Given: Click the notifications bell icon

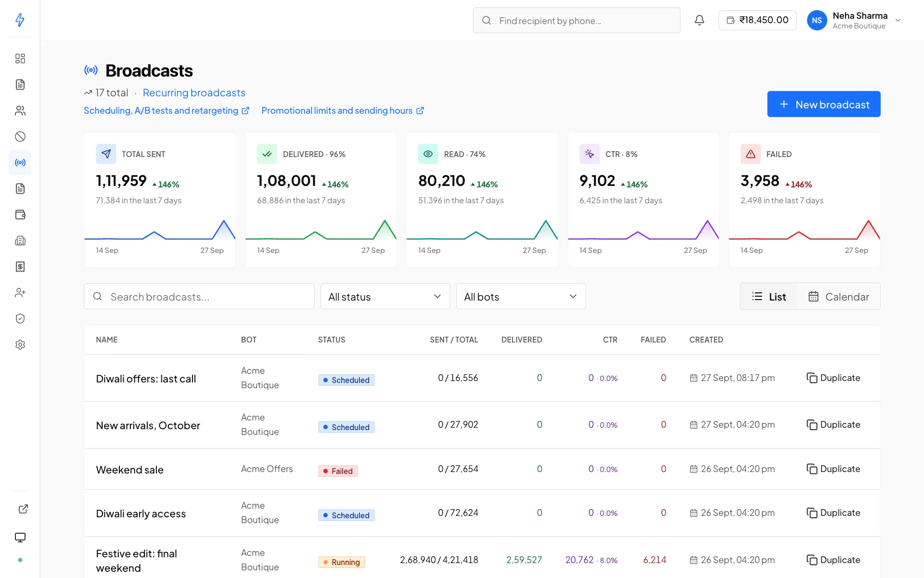Looking at the screenshot, I should [699, 20].
